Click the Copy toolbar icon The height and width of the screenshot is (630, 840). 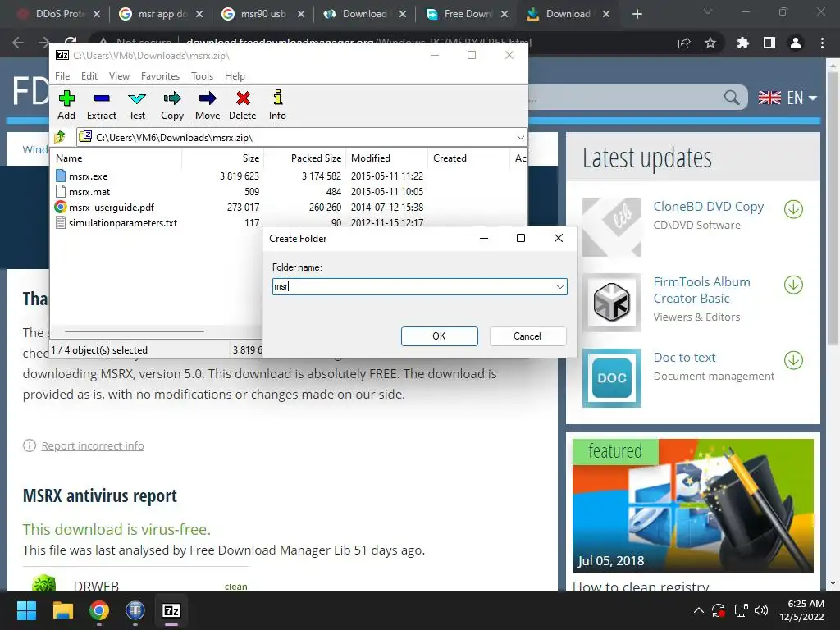[x=172, y=98]
